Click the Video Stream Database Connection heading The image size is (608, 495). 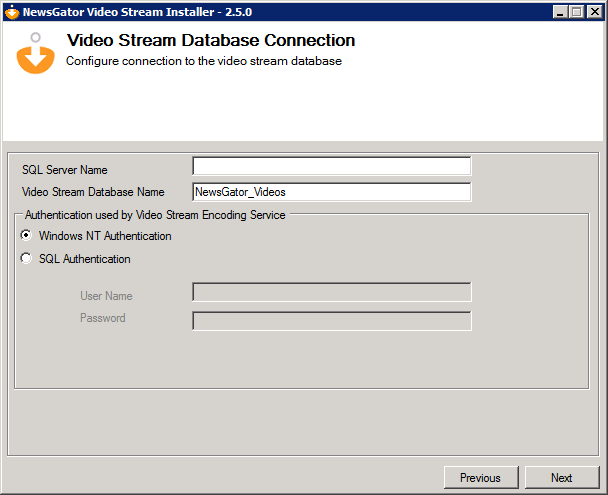coord(210,41)
